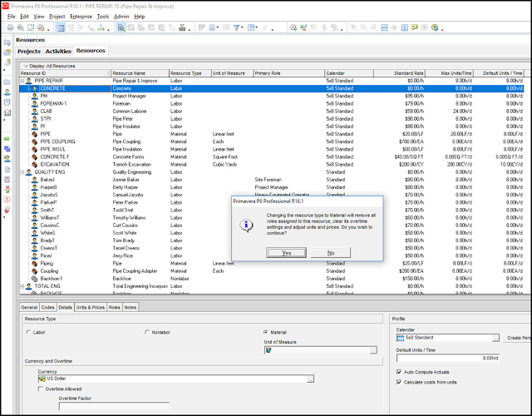Click the currency icon beside US Dollar
Screen dimensions: 532x416
42,379
